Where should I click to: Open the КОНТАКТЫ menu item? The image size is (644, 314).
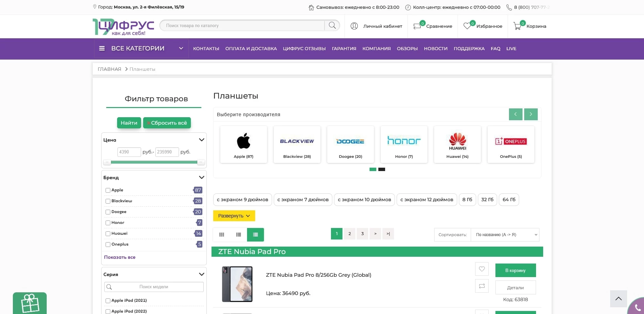[x=206, y=48]
